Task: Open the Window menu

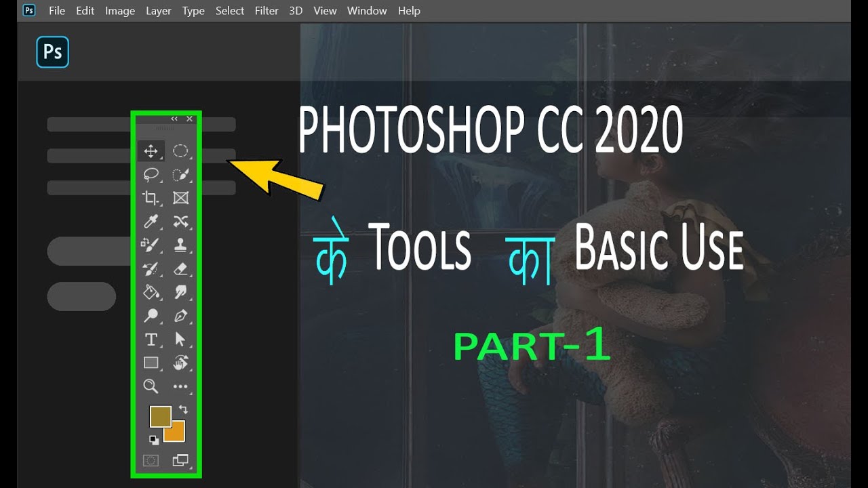Action: (x=367, y=11)
